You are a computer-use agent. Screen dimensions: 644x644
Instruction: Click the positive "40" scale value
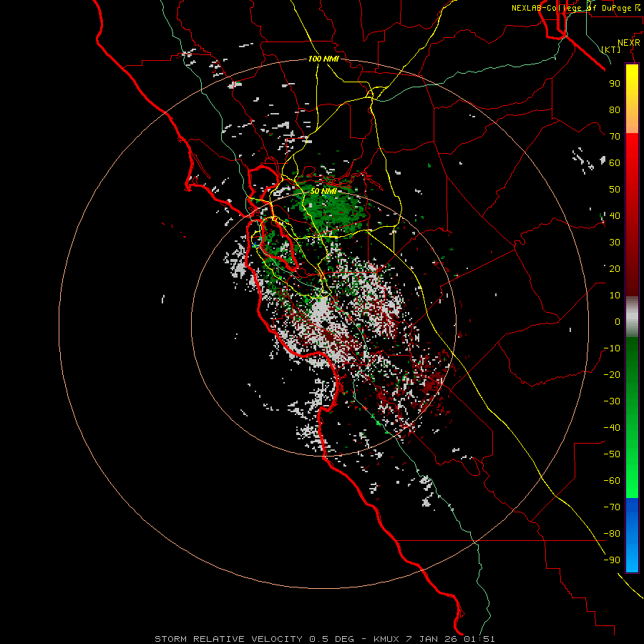click(615, 216)
